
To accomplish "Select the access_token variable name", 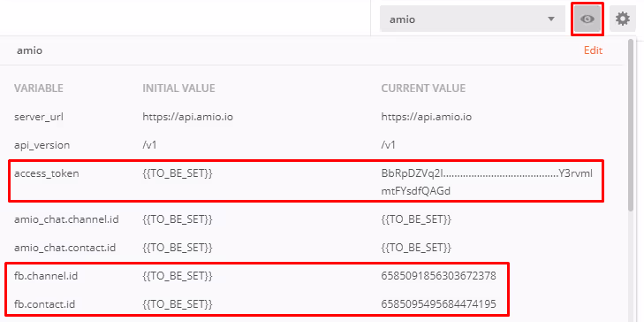I will (x=47, y=173).
